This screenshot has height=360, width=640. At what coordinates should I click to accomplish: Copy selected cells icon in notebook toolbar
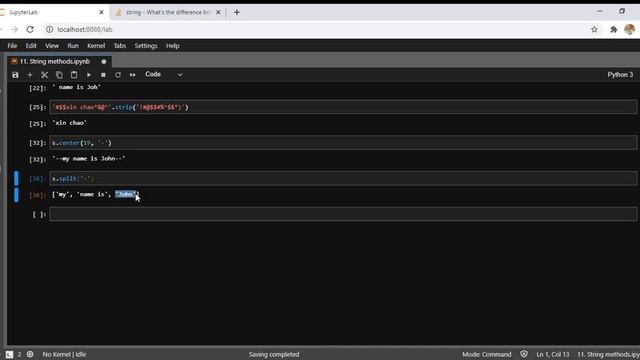(x=59, y=75)
